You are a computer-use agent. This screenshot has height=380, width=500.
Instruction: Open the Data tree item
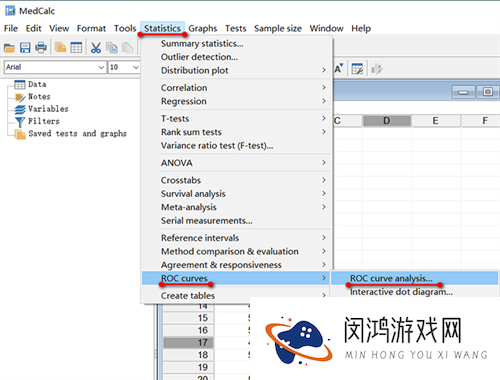coord(37,84)
